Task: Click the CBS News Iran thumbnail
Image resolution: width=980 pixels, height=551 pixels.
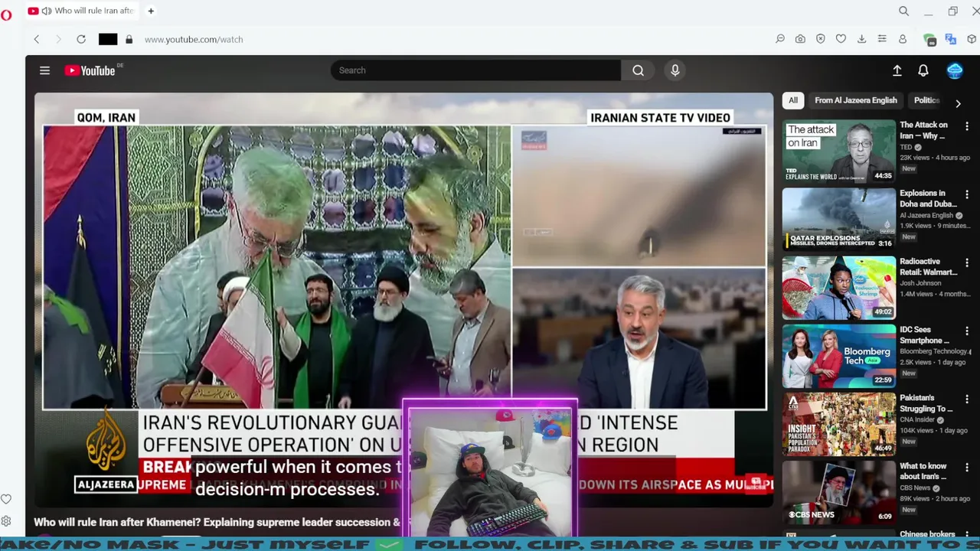Action: 838,492
